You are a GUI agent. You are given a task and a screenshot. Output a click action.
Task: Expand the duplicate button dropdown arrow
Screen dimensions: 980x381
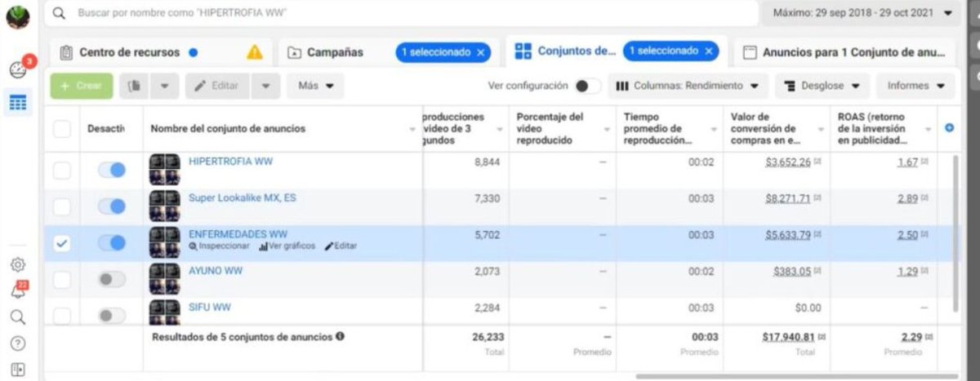[x=164, y=86]
